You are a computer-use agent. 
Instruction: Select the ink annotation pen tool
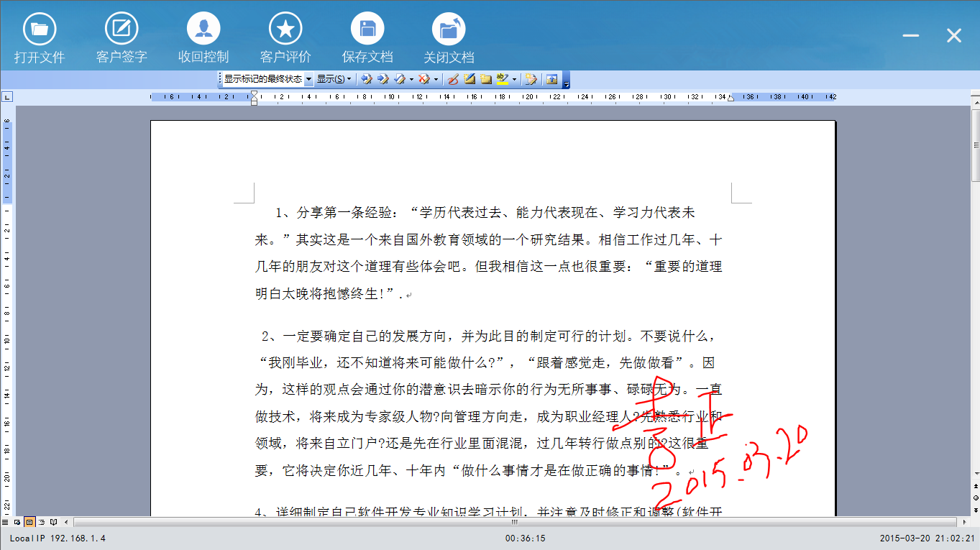point(453,79)
